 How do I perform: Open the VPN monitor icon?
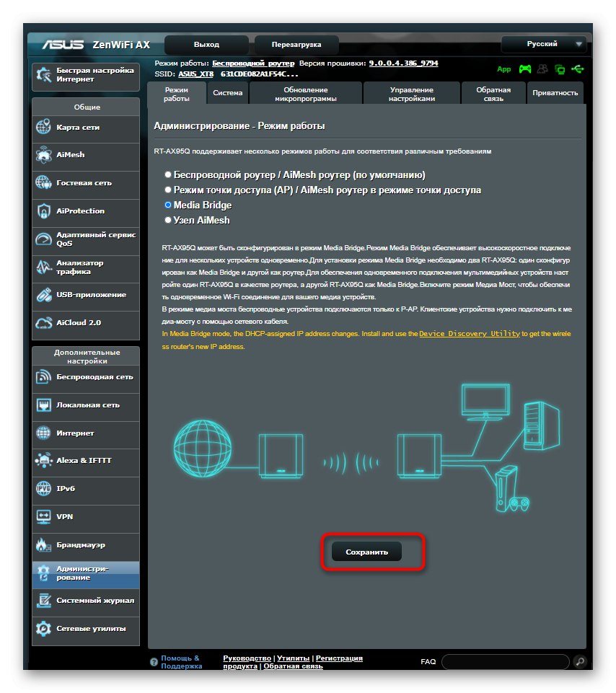pos(43,516)
